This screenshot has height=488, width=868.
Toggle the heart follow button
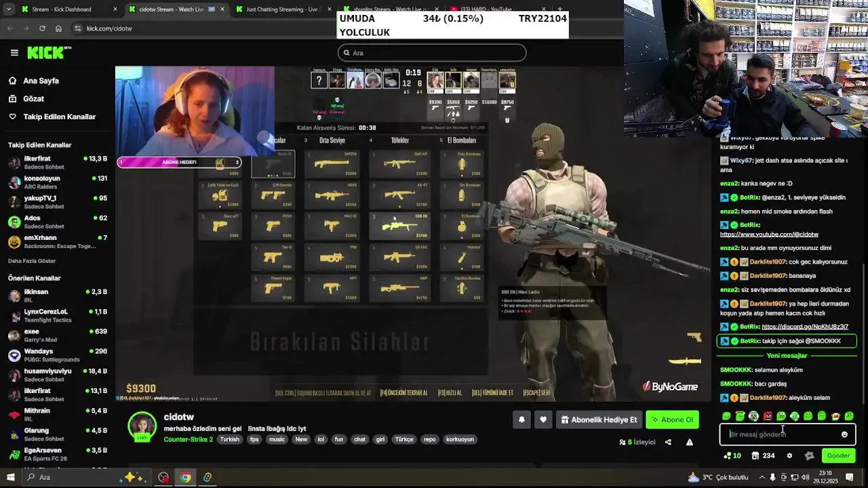(543, 420)
